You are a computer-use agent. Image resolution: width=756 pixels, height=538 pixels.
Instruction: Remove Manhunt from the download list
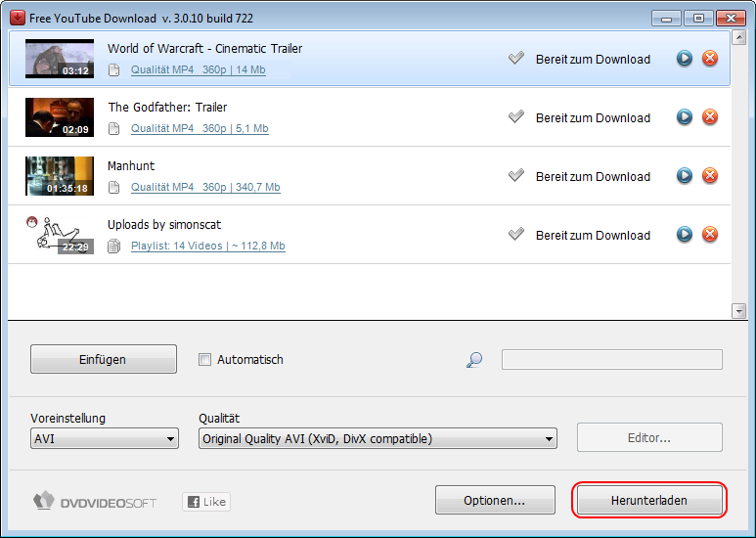pyautogui.click(x=710, y=175)
